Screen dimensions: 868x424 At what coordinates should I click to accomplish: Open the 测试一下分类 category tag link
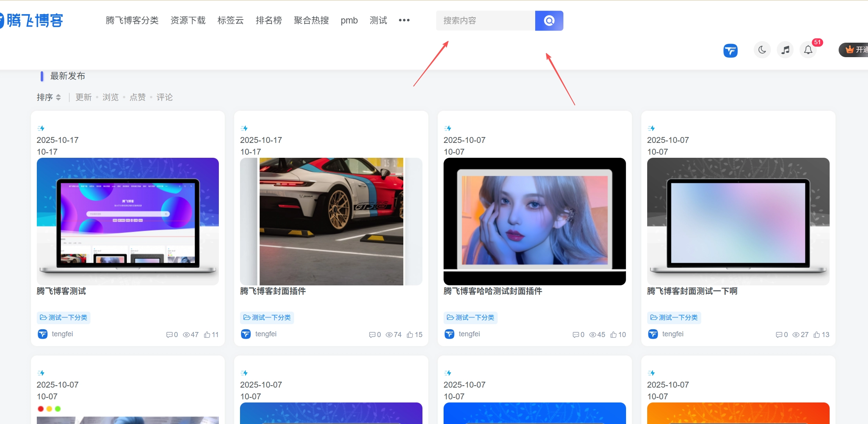(64, 318)
